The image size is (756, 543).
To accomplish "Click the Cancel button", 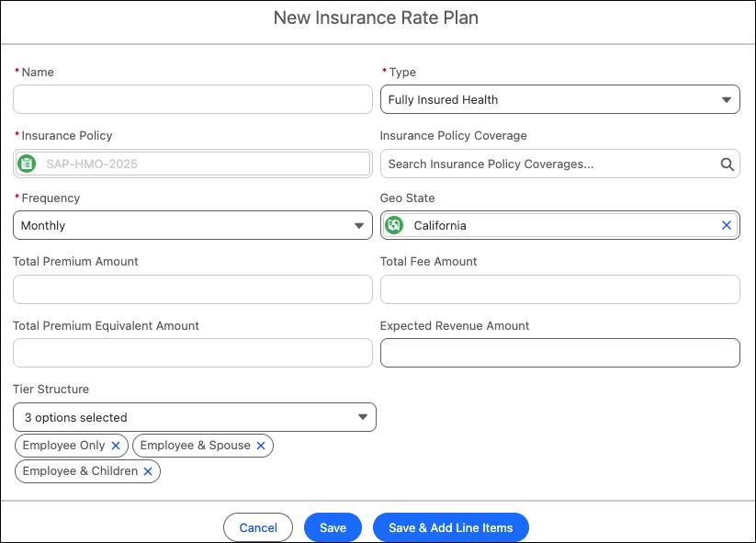I will [258, 527].
